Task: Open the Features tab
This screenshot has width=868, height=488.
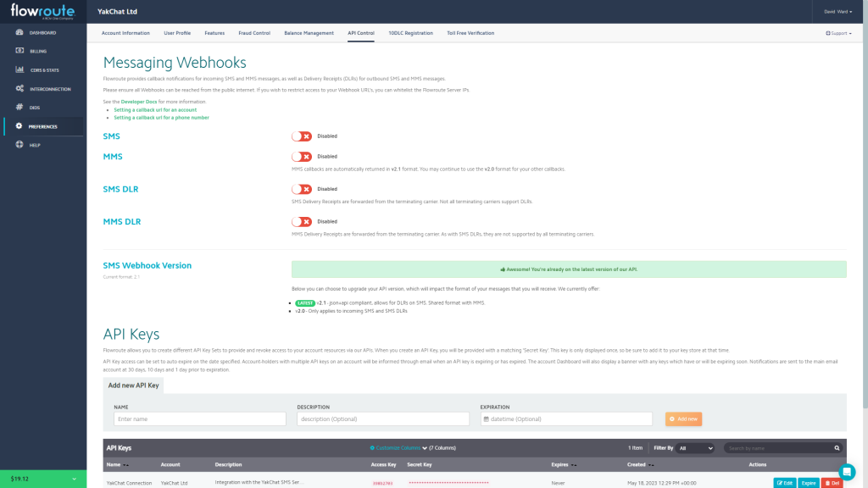Action: point(214,33)
